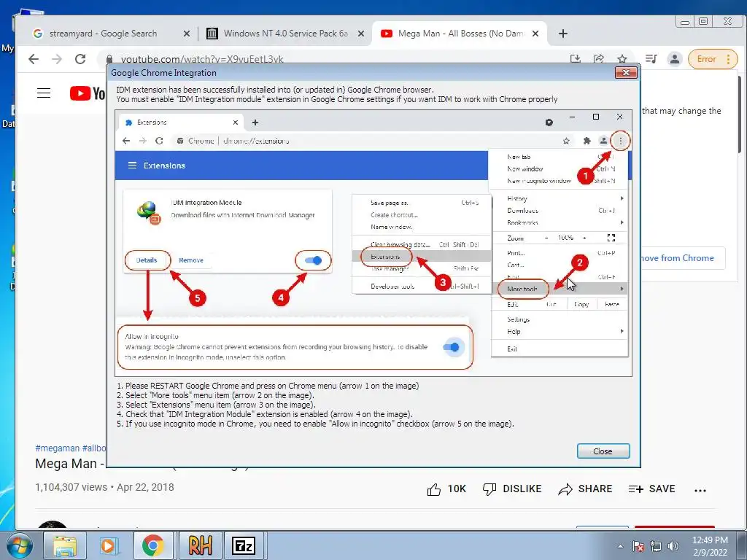The height and width of the screenshot is (560, 747).
Task: Open the media controls icon in Chrome toolbar
Action: [x=651, y=59]
